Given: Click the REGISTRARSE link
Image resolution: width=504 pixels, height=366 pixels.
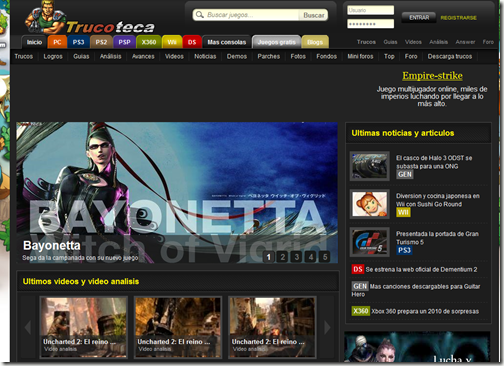Looking at the screenshot, I should (458, 18).
